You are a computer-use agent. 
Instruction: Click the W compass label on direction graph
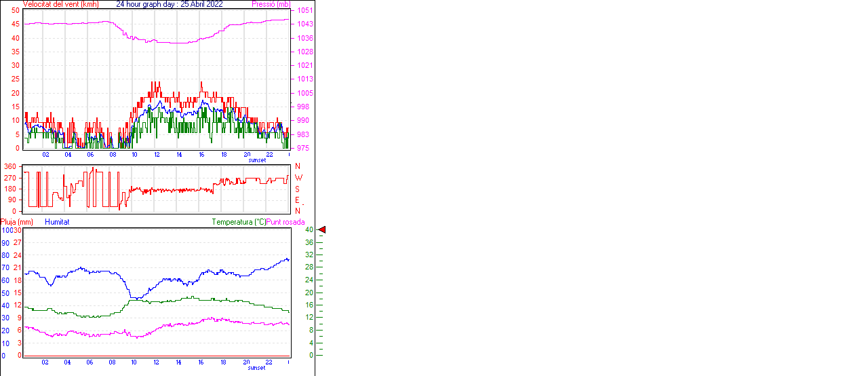(x=298, y=178)
